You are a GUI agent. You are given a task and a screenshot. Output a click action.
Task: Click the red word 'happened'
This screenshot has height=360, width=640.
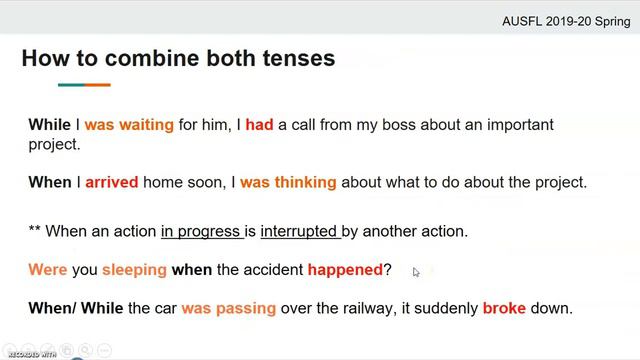point(345,270)
